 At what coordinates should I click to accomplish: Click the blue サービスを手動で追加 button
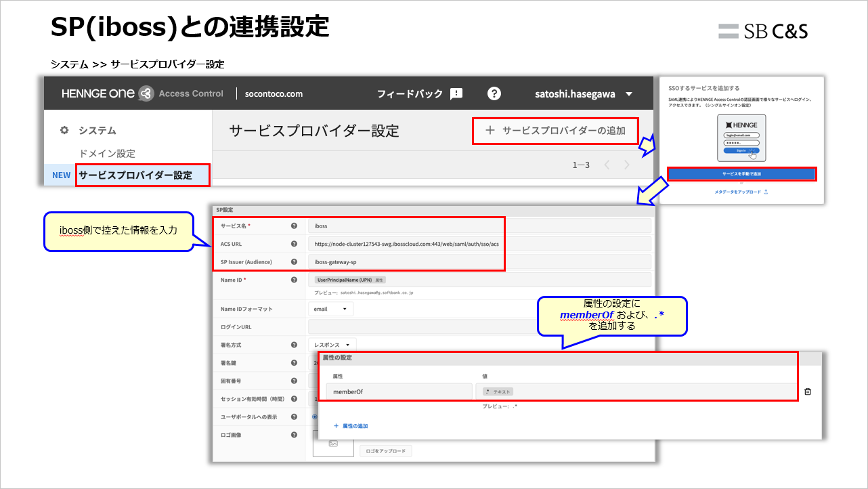click(x=741, y=173)
